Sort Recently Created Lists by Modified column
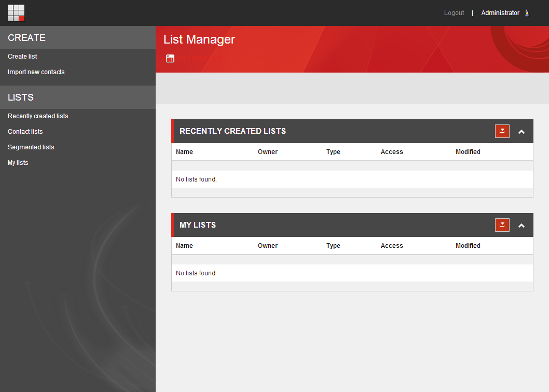549x392 pixels. click(x=468, y=152)
